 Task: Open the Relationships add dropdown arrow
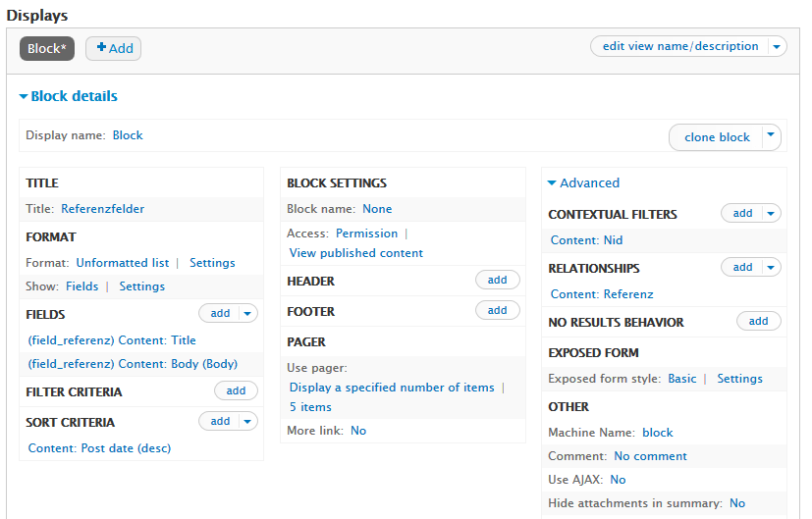tap(771, 267)
